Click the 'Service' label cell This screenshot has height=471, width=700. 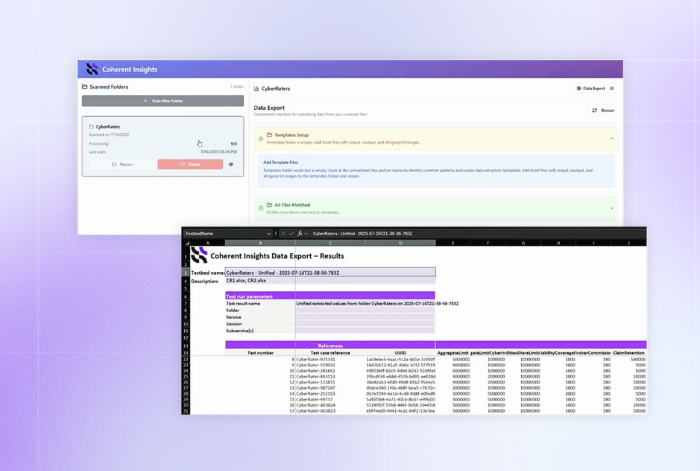(260, 317)
